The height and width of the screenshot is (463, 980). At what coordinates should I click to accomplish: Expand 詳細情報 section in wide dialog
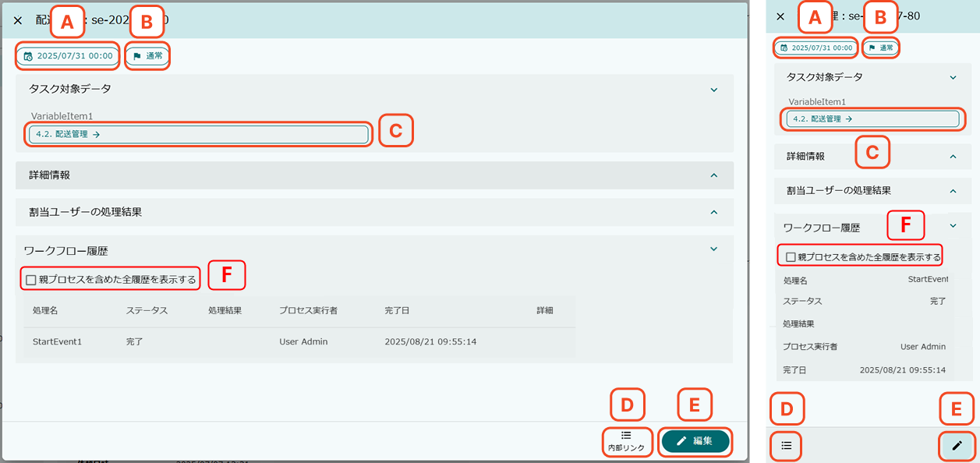click(x=713, y=175)
